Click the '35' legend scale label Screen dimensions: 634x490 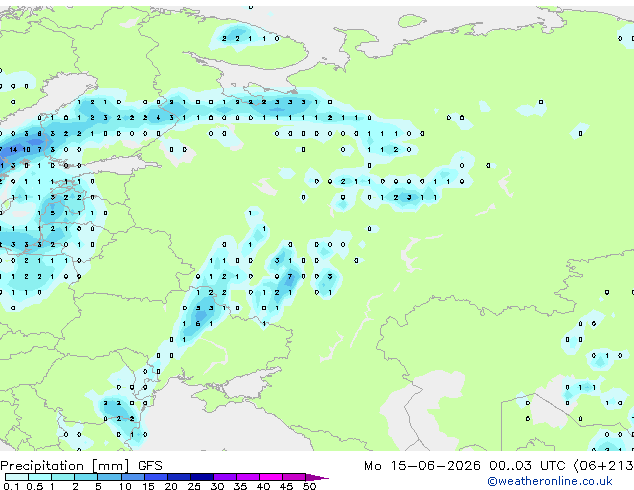[x=240, y=486]
